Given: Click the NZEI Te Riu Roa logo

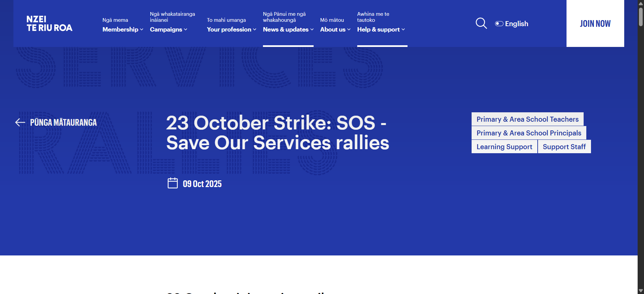Looking at the screenshot, I should tap(49, 23).
